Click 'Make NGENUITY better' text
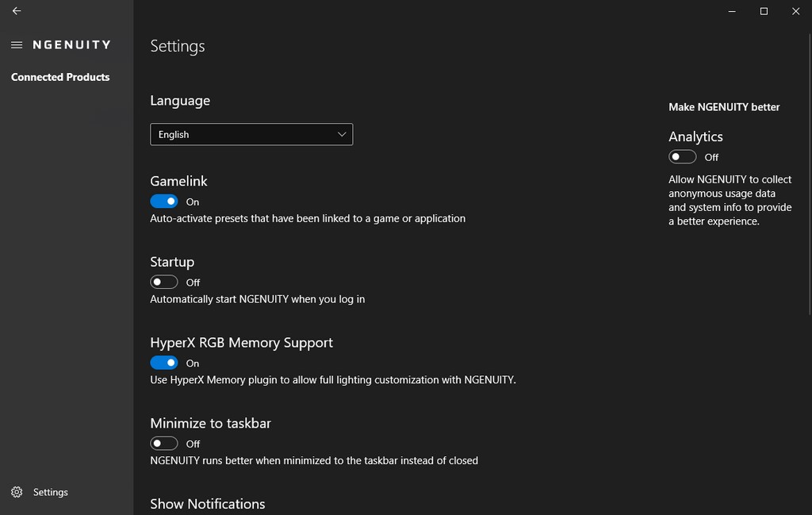 coord(724,107)
